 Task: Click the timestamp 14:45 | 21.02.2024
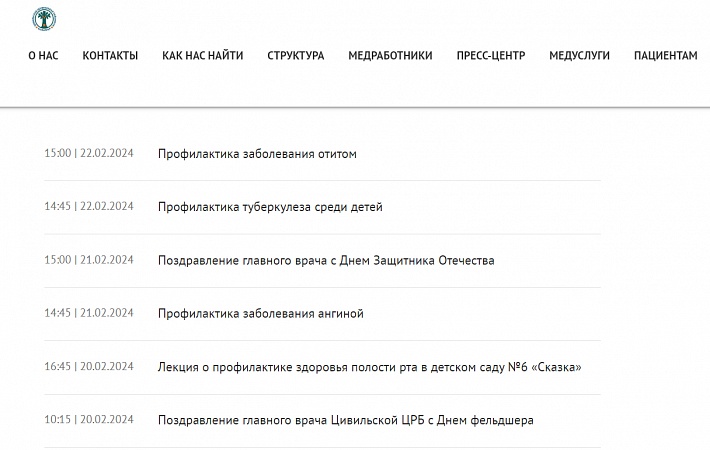89,312
